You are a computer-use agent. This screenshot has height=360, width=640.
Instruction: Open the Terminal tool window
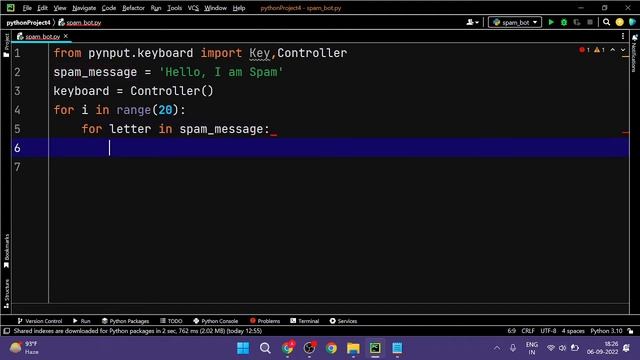(304, 321)
